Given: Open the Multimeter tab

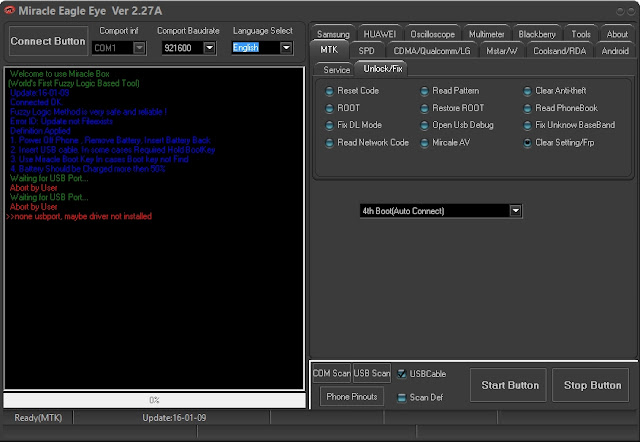Looking at the screenshot, I should click(486, 34).
